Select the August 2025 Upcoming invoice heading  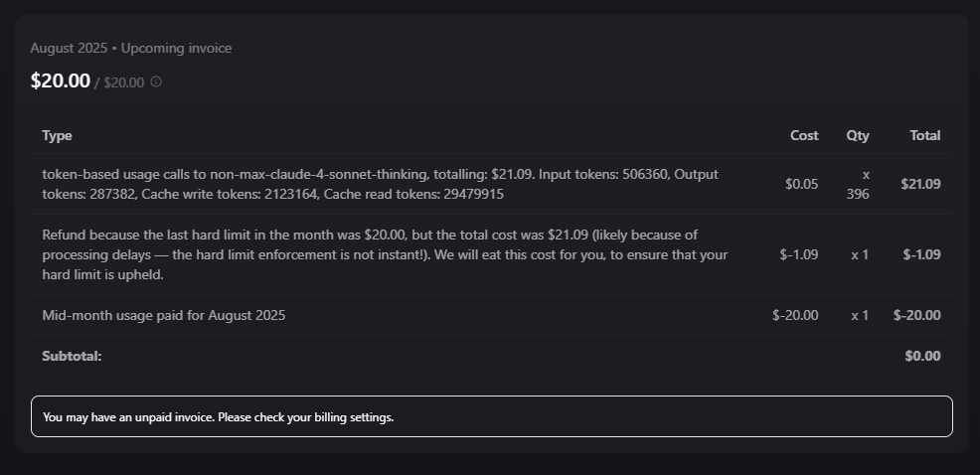click(x=130, y=48)
